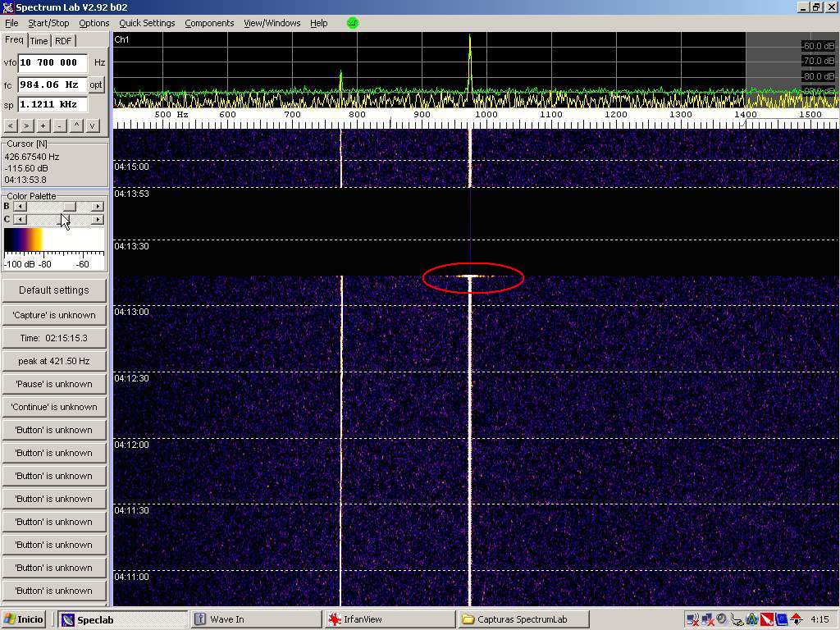Screen dimensions: 840x630
Task: Click the wired network disconnected tray icon
Action: (x=707, y=619)
